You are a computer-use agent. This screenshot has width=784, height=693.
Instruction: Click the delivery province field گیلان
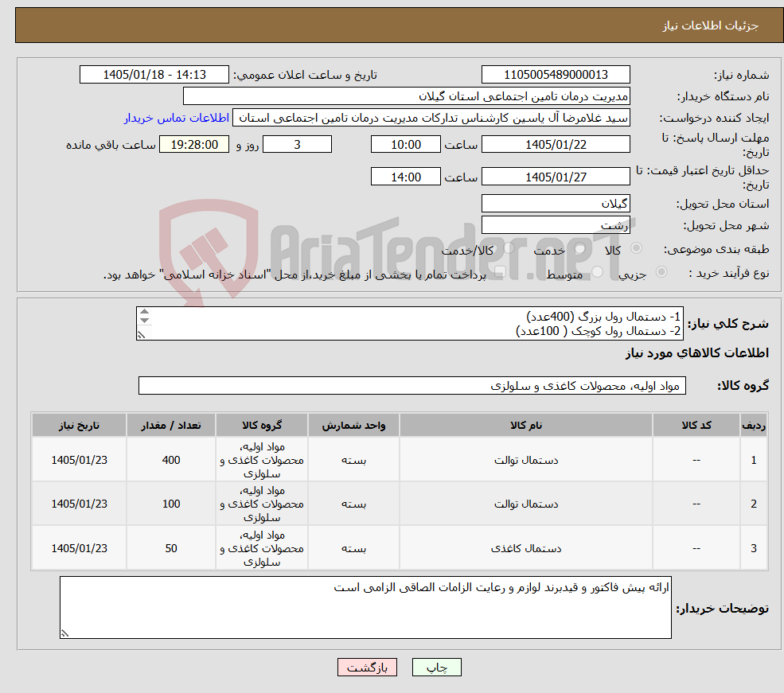556,204
